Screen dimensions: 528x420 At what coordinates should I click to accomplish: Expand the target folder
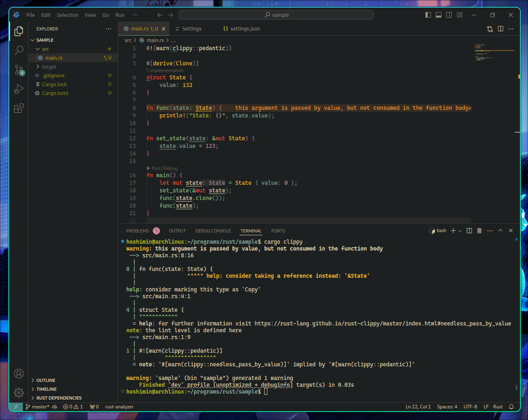point(49,67)
